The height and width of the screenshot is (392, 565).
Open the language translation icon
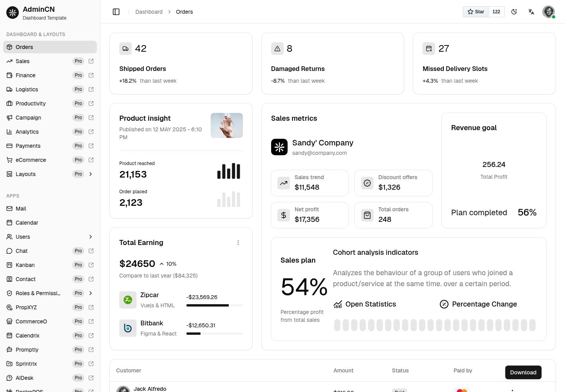point(531,12)
